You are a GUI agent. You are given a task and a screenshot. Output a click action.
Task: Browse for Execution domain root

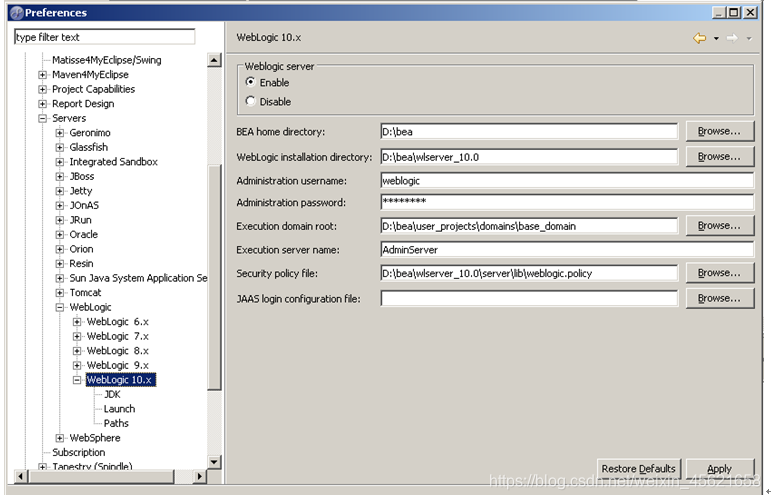[719, 226]
